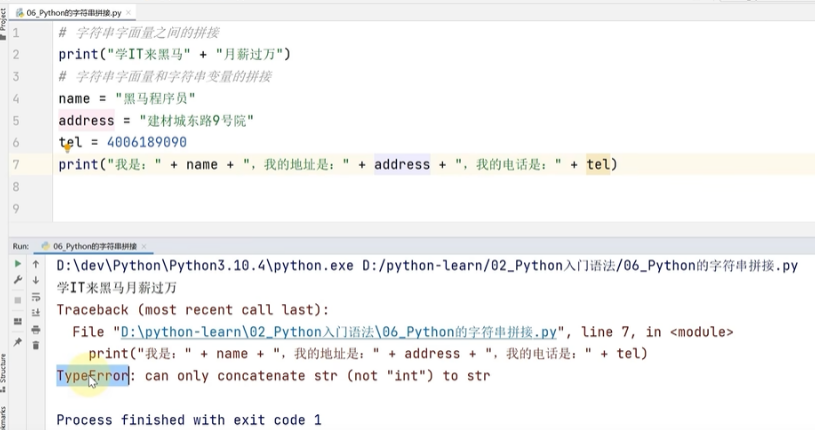
Task: Click console output '学IT来黑马月薪过万'
Action: point(116,288)
